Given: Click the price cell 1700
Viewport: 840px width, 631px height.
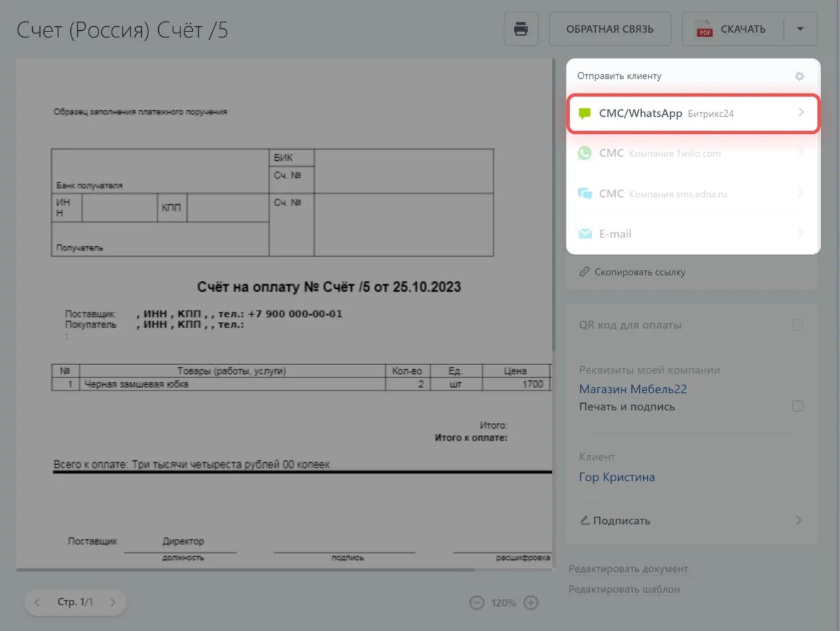Looking at the screenshot, I should [x=516, y=384].
